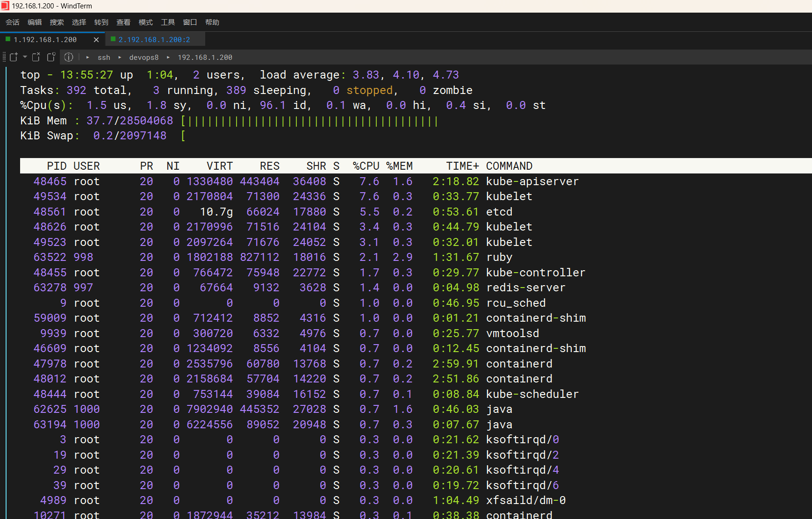Expand the arrow before ssh in path bar
This screenshot has height=519, width=812.
point(87,57)
